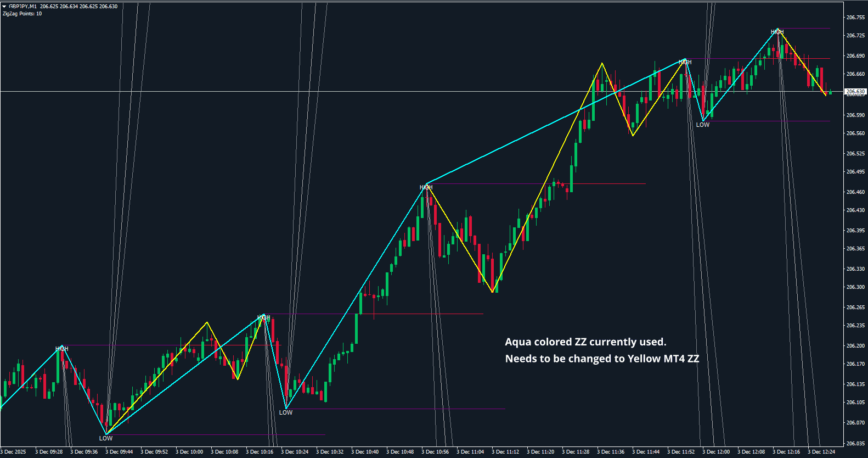This screenshot has height=458, width=868.
Task: Click the 'ZigZag Points: 10' indicator label
Action: pyautogui.click(x=22, y=14)
